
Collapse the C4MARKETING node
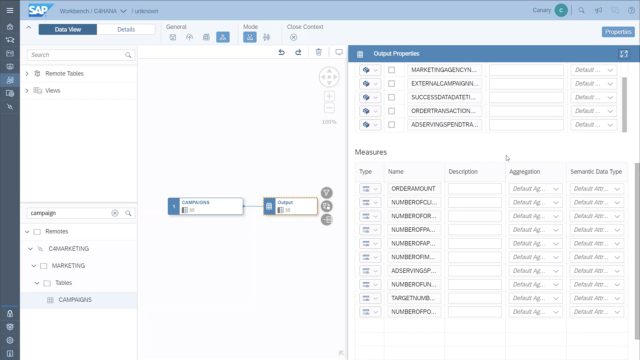[x=31, y=249]
